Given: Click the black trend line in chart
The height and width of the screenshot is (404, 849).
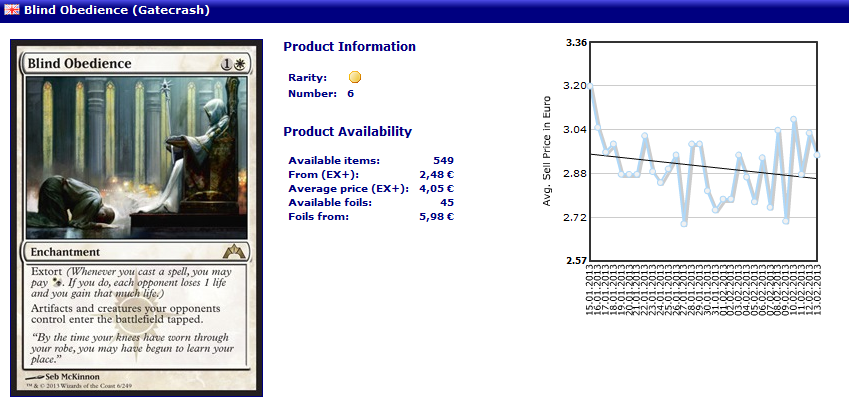Looking at the screenshot, I should (x=703, y=166).
